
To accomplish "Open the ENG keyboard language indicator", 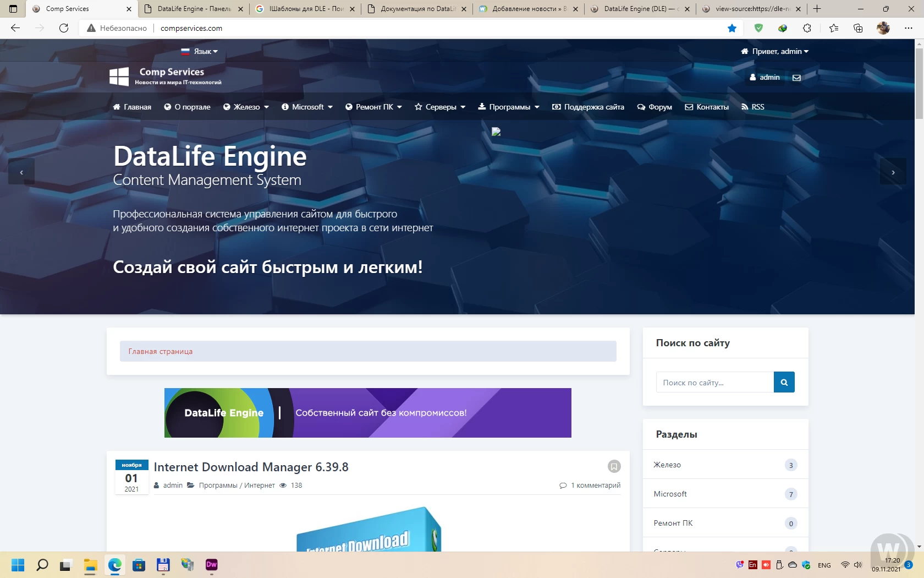I will click(x=824, y=565).
